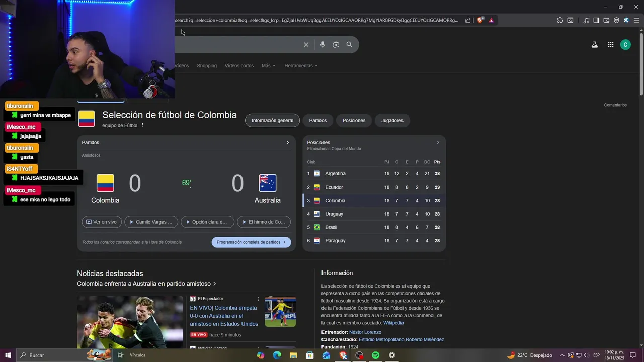Open the Google apps grid icon
Viewport: 644px width, 362px height.
pyautogui.click(x=610, y=45)
